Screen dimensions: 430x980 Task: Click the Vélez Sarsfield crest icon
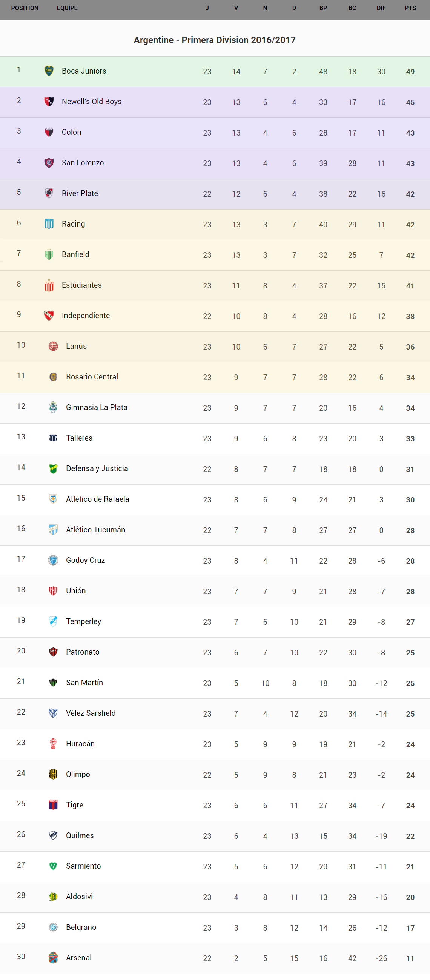(53, 713)
